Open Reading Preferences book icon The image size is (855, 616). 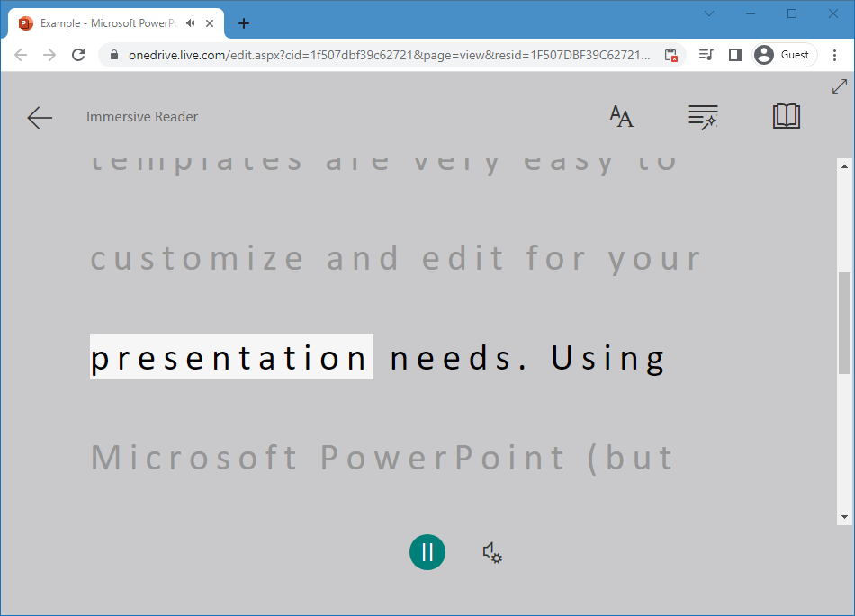coord(786,116)
